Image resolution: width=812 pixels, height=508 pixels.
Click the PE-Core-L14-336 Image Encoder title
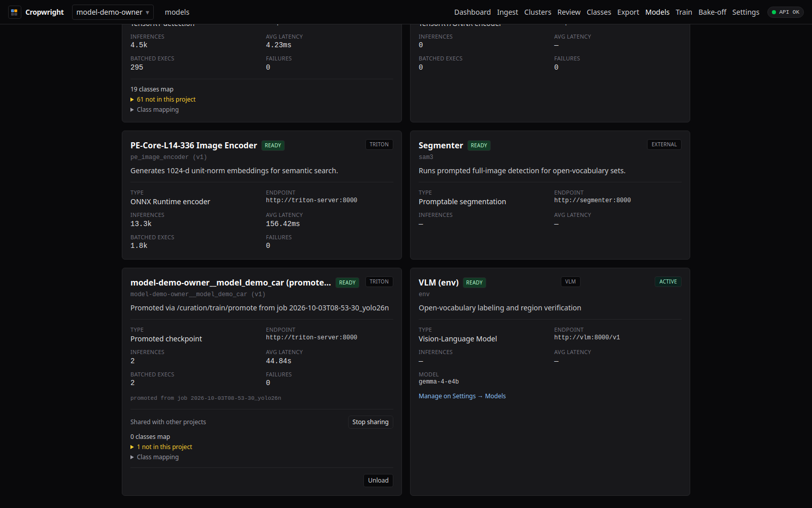[x=194, y=146]
